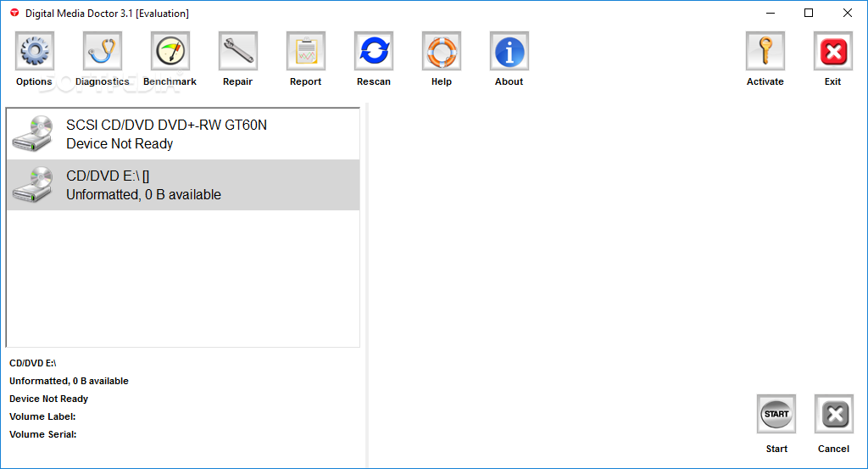This screenshot has height=469, width=868.
Task: Click the Help label under the lifebuoy
Action: 441,81
